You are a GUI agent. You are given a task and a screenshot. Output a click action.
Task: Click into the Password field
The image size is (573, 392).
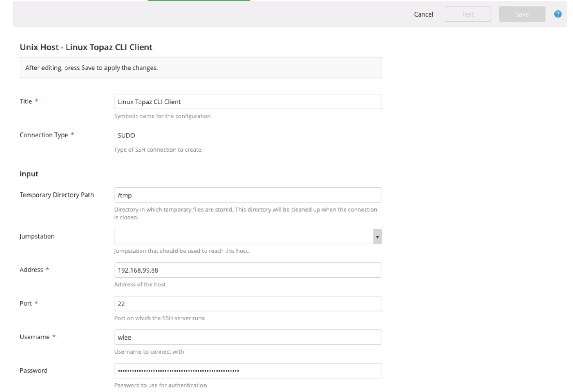[x=248, y=371]
